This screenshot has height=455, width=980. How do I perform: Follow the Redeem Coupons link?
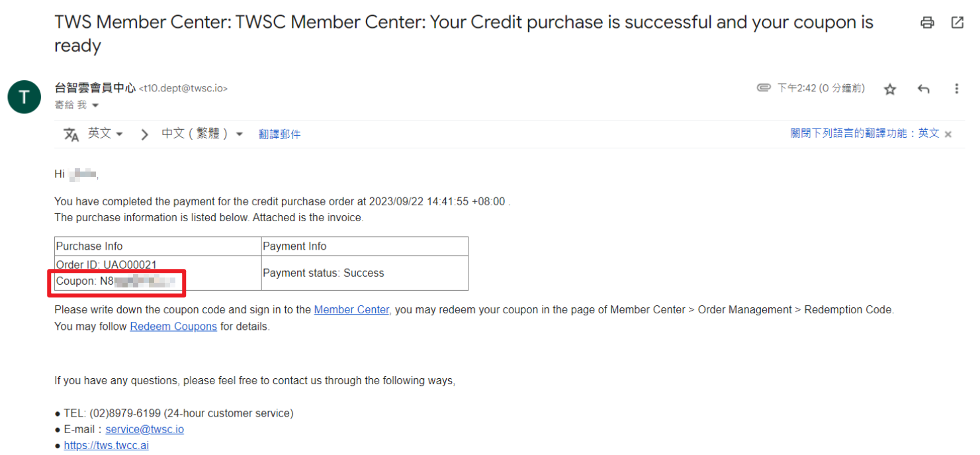(173, 327)
